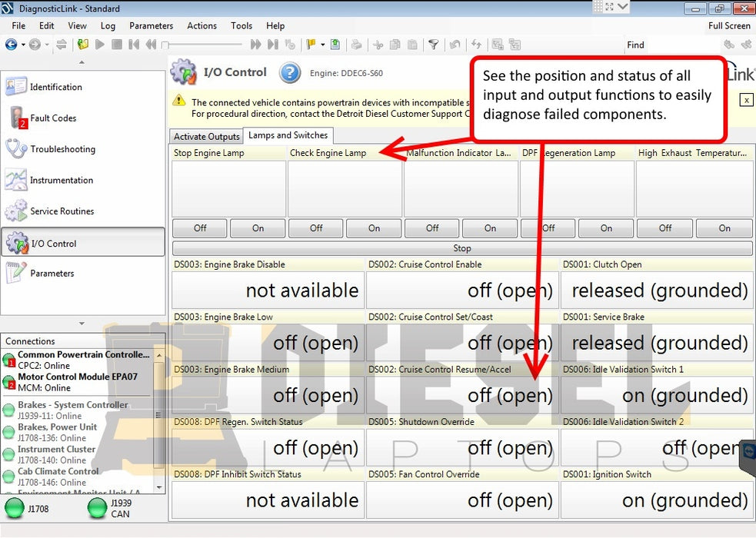756x538 pixels.
Task: Click the Expand all tree icon
Action: tap(498, 45)
